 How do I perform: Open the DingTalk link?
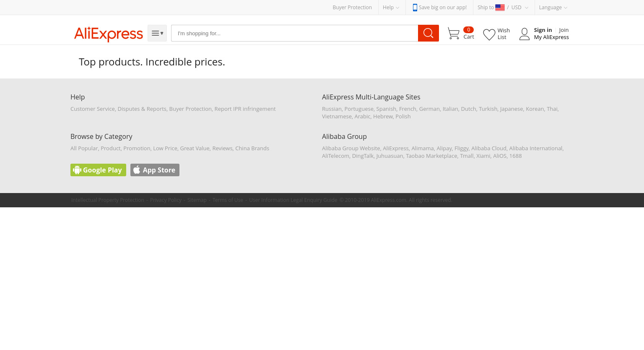[363, 156]
